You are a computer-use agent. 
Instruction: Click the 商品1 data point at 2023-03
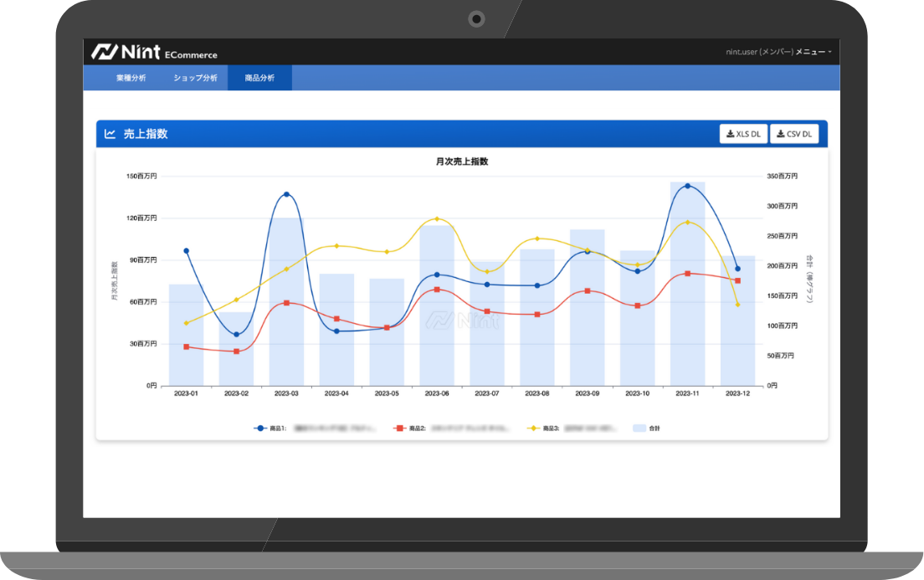[286, 194]
